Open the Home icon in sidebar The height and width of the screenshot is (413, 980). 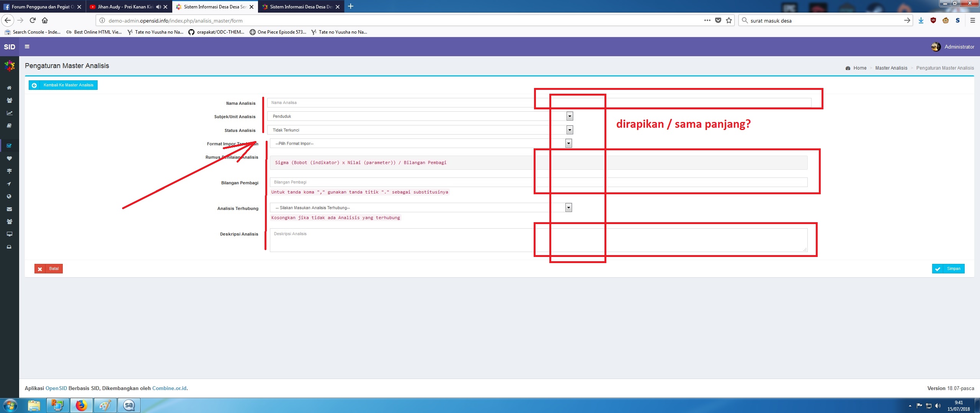tap(9, 88)
